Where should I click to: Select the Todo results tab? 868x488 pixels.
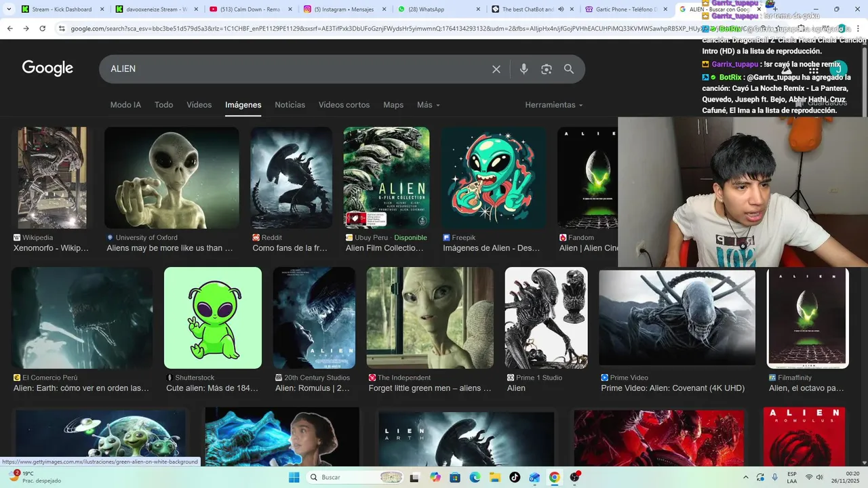[x=163, y=105]
